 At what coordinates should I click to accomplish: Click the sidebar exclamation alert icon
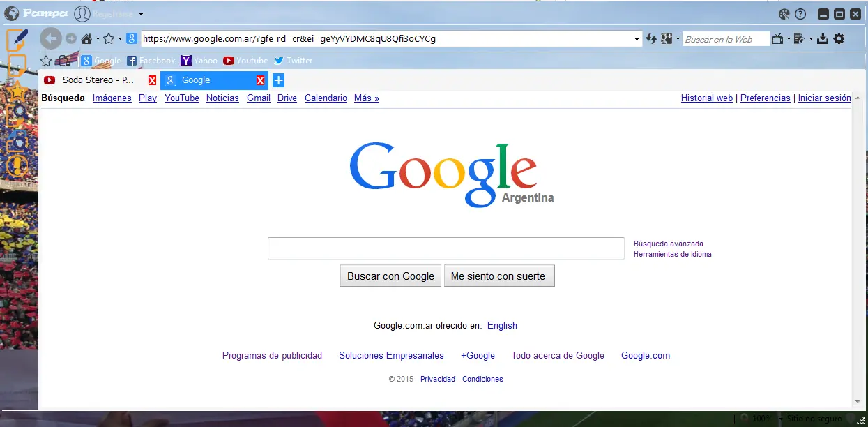(17, 166)
